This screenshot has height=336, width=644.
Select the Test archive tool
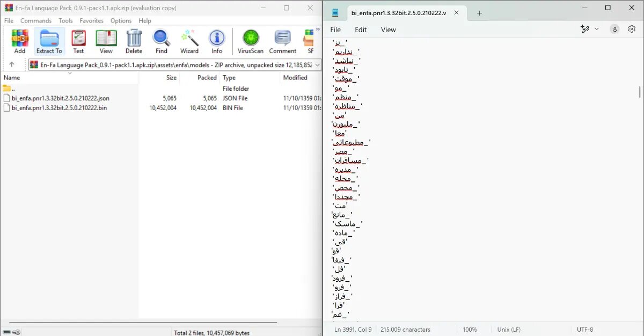coord(78,40)
